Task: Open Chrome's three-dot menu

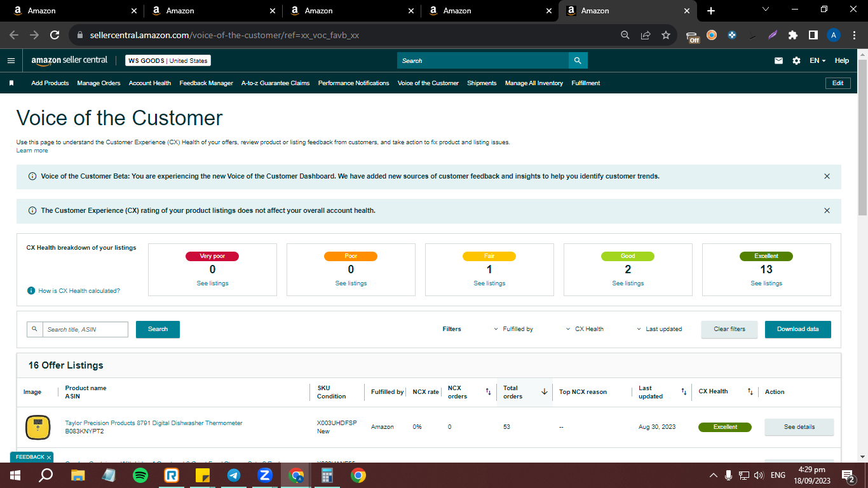Action: tap(854, 35)
